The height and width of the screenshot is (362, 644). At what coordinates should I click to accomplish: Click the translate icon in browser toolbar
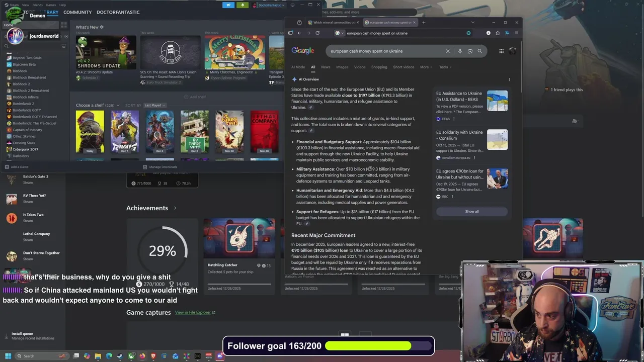tap(468, 33)
